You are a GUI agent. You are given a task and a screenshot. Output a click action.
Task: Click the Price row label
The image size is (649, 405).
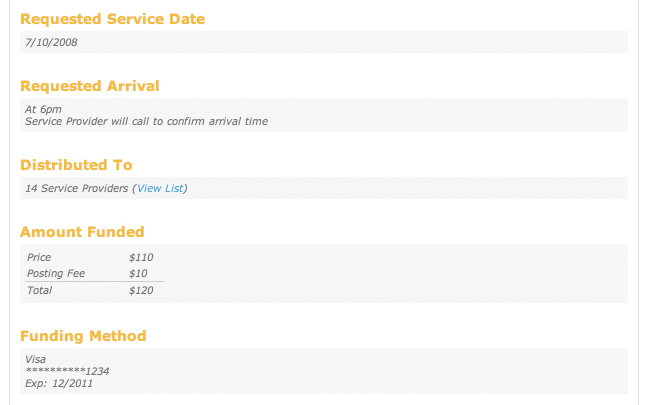pos(39,257)
